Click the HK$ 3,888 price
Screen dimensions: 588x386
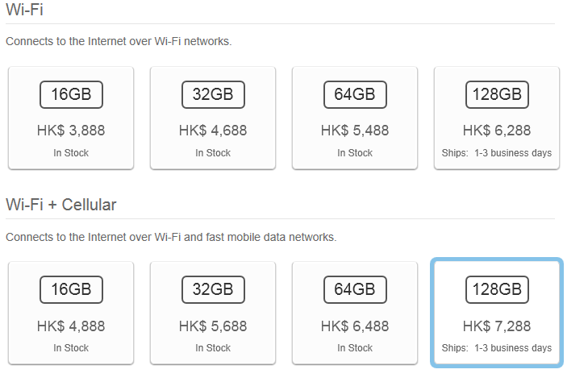(71, 131)
